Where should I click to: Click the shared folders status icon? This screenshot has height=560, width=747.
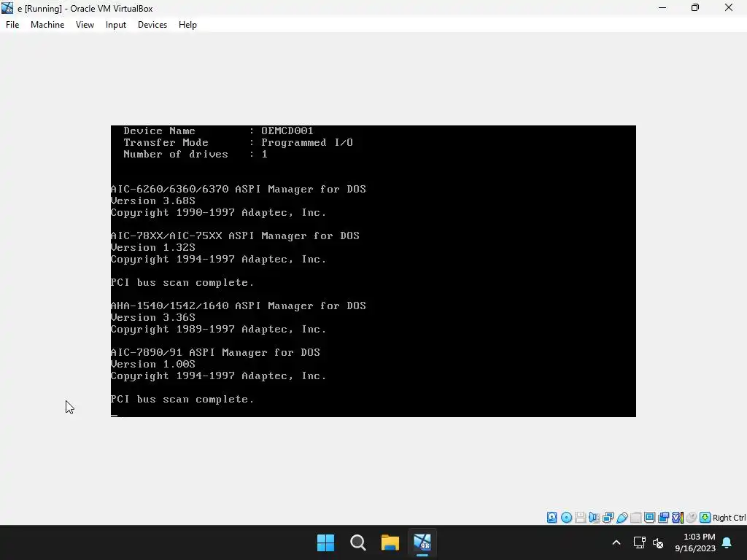[635, 518]
